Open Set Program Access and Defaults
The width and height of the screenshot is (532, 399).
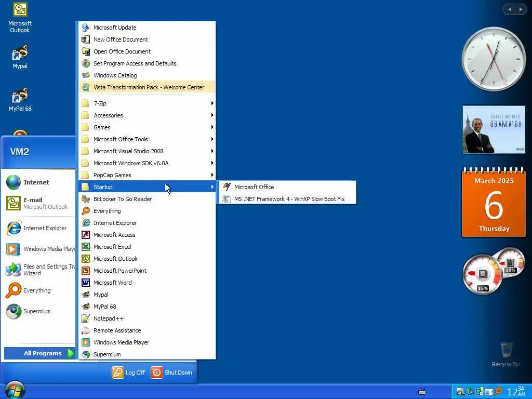[147, 63]
